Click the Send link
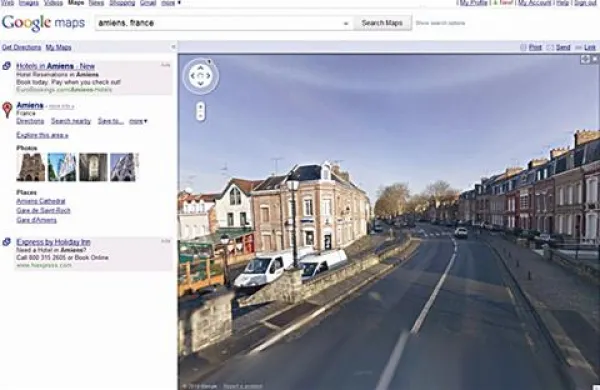The image size is (600, 390). coord(563,47)
